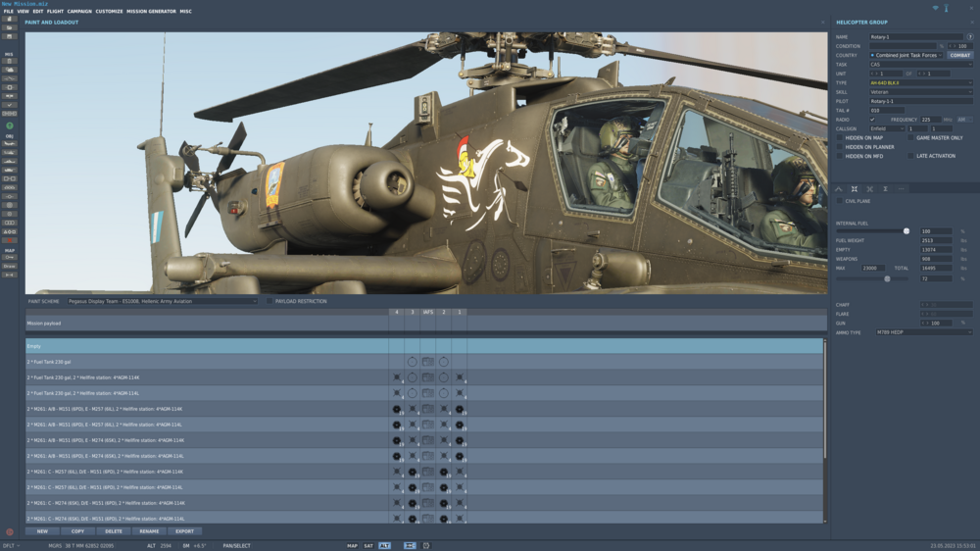The image size is (980, 551).
Task: Open the Edit menu
Action: (x=37, y=11)
